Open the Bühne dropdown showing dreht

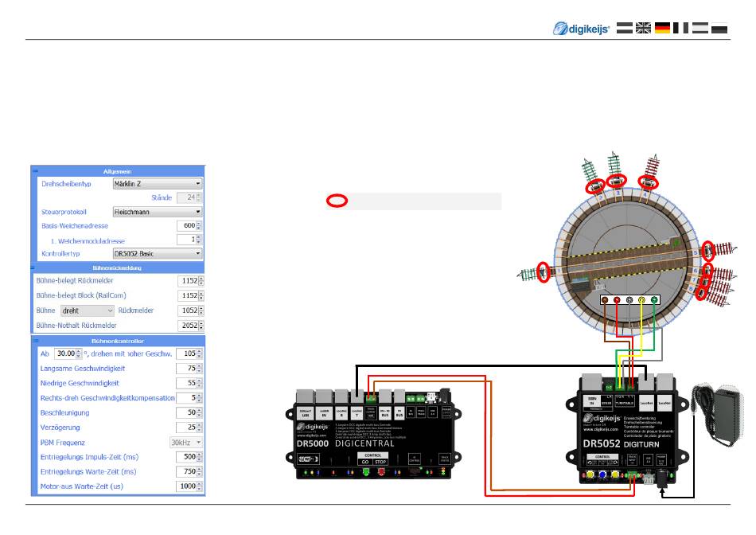pyautogui.click(x=88, y=310)
